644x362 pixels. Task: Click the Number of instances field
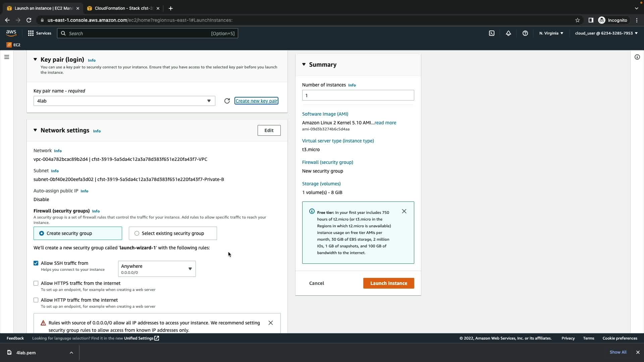[358, 96]
